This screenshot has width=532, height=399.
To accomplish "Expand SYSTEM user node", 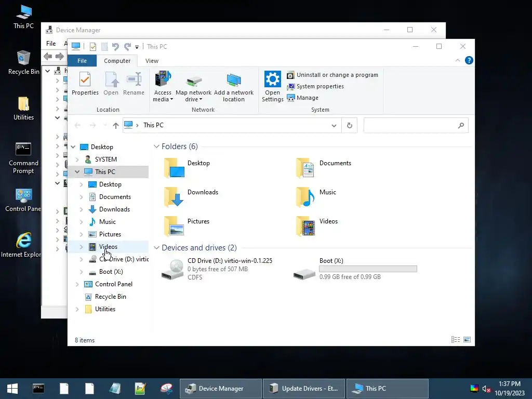I will pos(77,159).
